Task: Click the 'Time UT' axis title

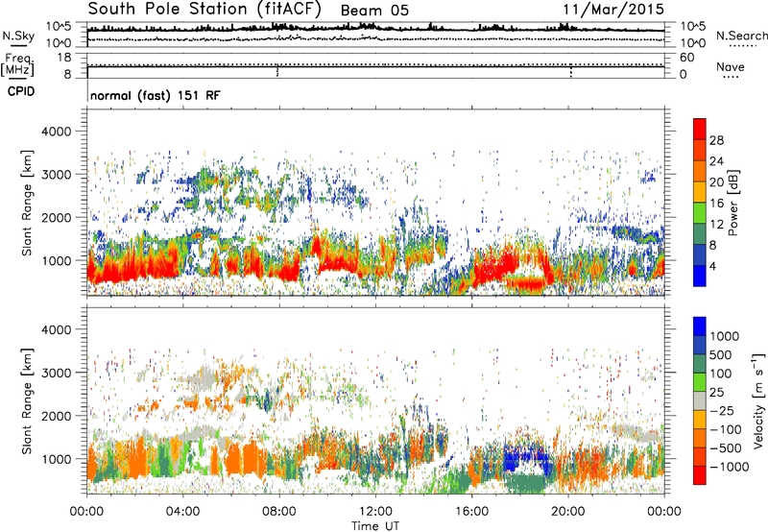Action: click(x=375, y=525)
